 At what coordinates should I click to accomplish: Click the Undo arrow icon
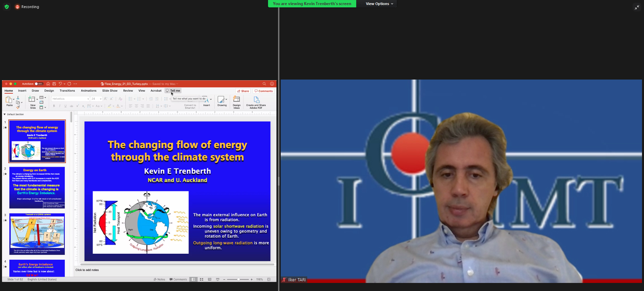pos(60,84)
